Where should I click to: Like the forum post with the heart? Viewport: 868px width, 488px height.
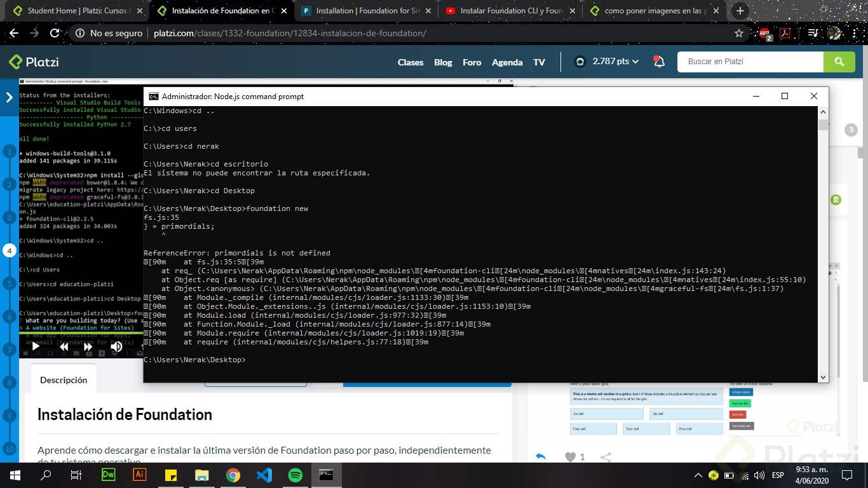tap(570, 457)
